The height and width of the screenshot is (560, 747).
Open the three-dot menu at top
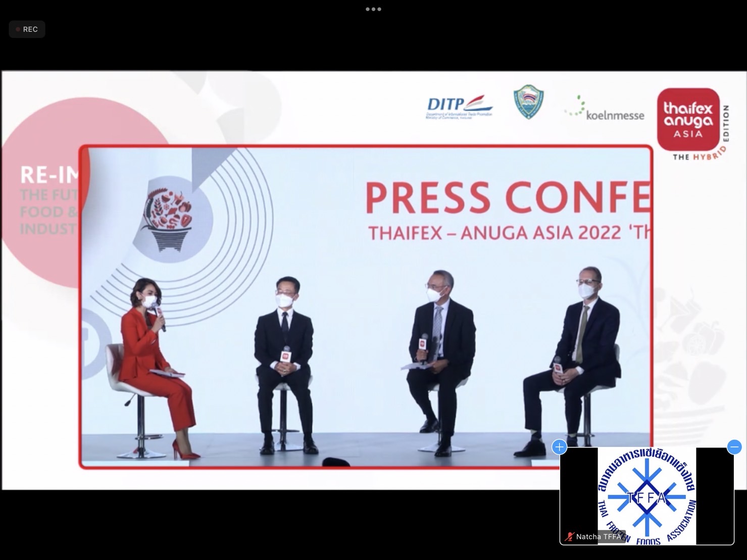pyautogui.click(x=373, y=9)
